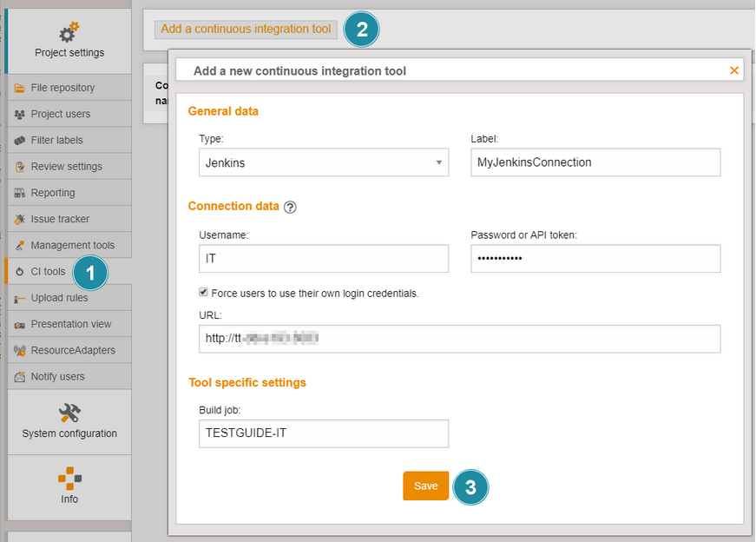Click the File repository folder icon
Viewport: 756px width, 542px height.
pyautogui.click(x=19, y=88)
